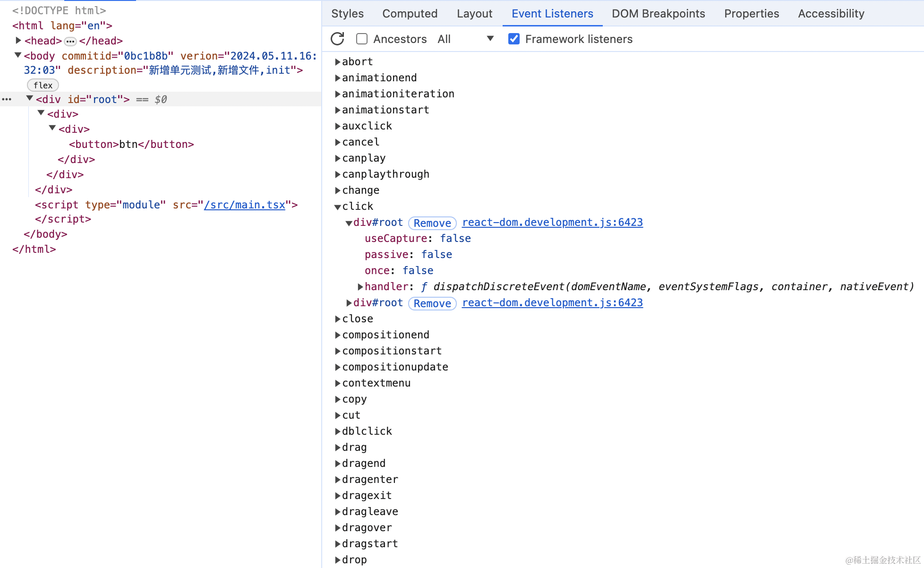This screenshot has height=568, width=924.
Task: Expand the dblclick event entry
Action: 338,431
